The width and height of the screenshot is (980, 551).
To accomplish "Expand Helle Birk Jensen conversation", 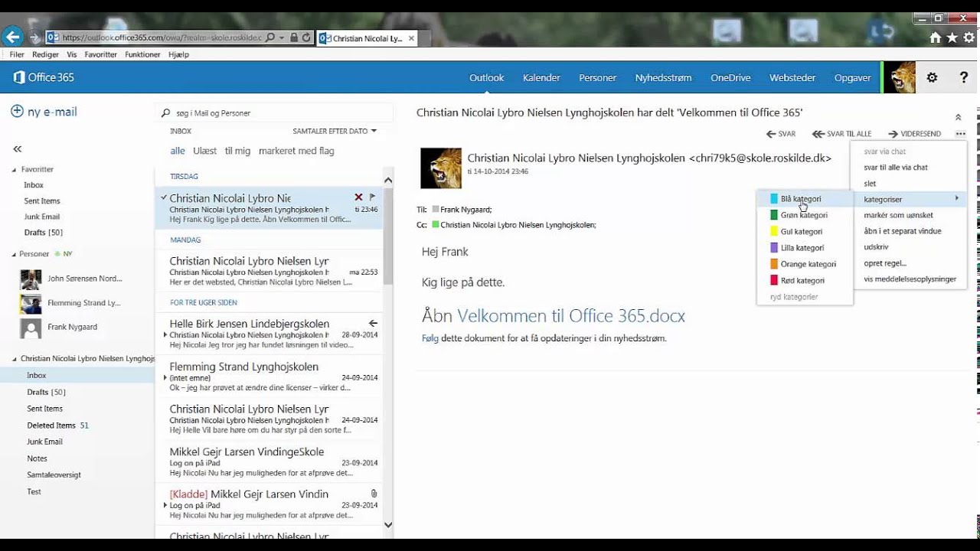I will pyautogui.click(x=165, y=335).
